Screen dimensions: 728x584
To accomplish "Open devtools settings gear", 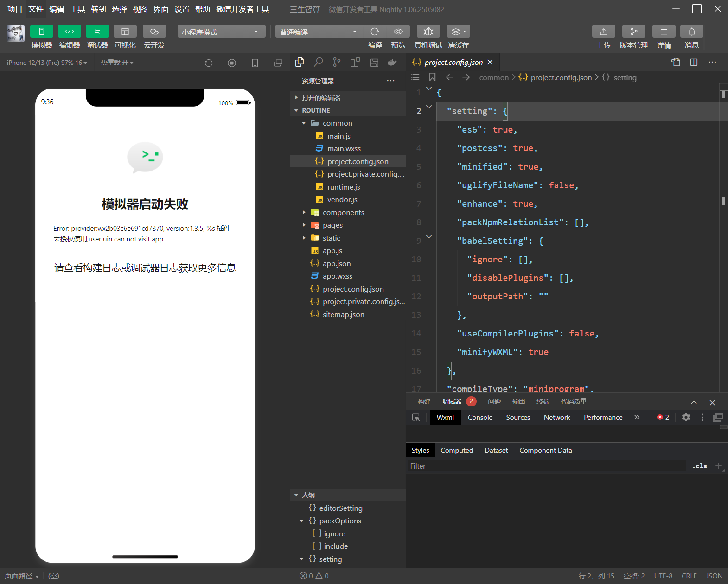I will pyautogui.click(x=686, y=418).
